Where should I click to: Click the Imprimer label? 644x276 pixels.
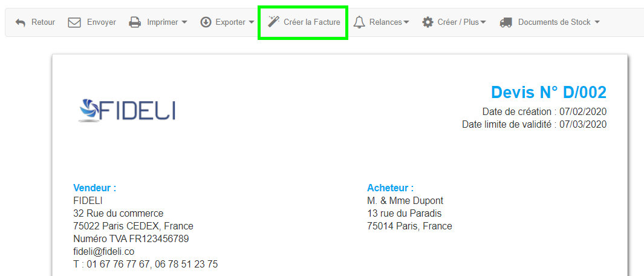coord(163,22)
